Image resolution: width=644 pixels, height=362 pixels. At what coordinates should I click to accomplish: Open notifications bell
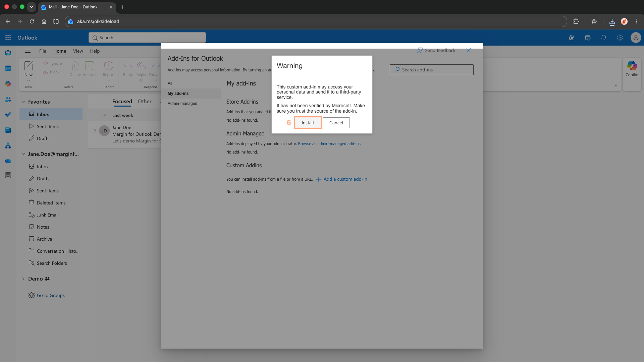coord(604,38)
